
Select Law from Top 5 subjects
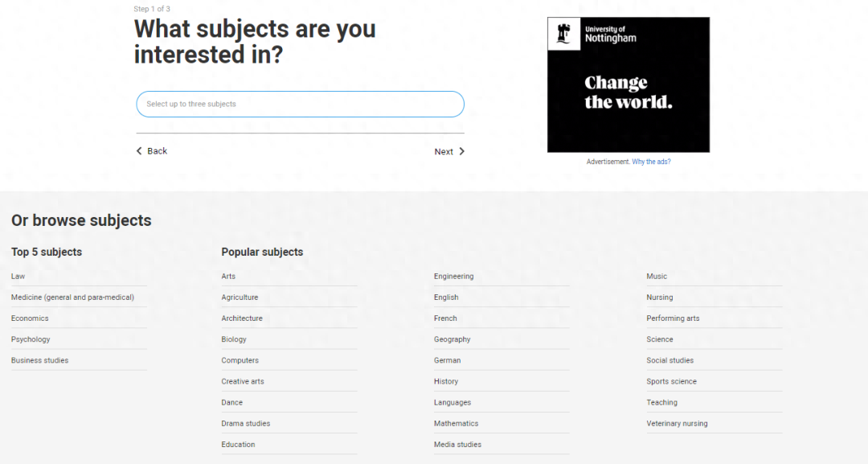tap(18, 277)
